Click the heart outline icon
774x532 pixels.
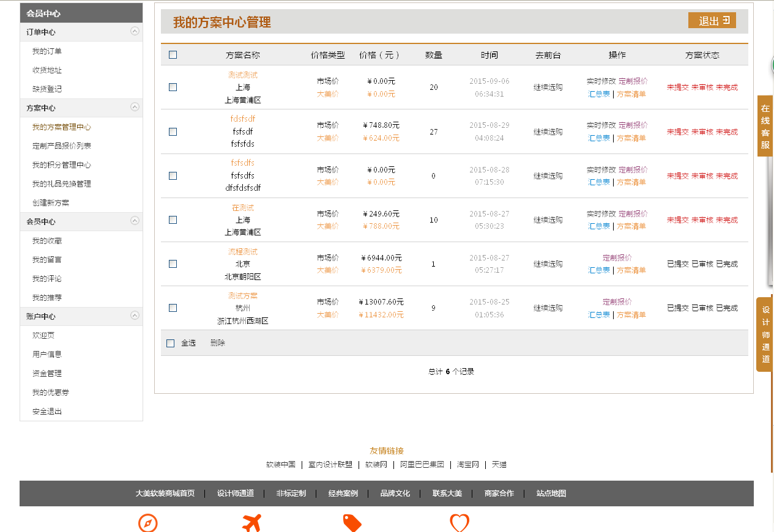[x=460, y=523]
